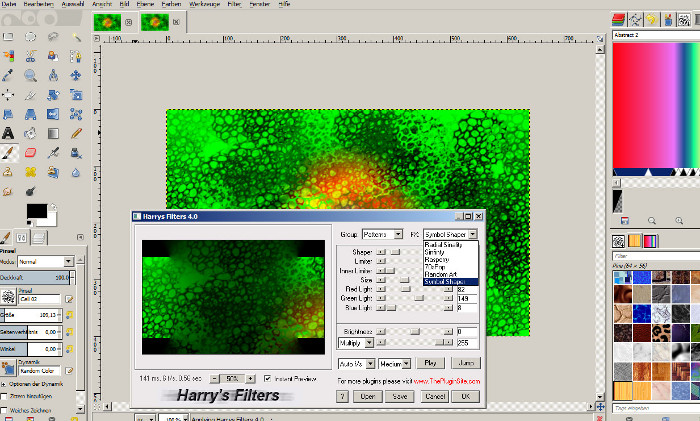Click the black foreground color swatch

tap(35, 212)
